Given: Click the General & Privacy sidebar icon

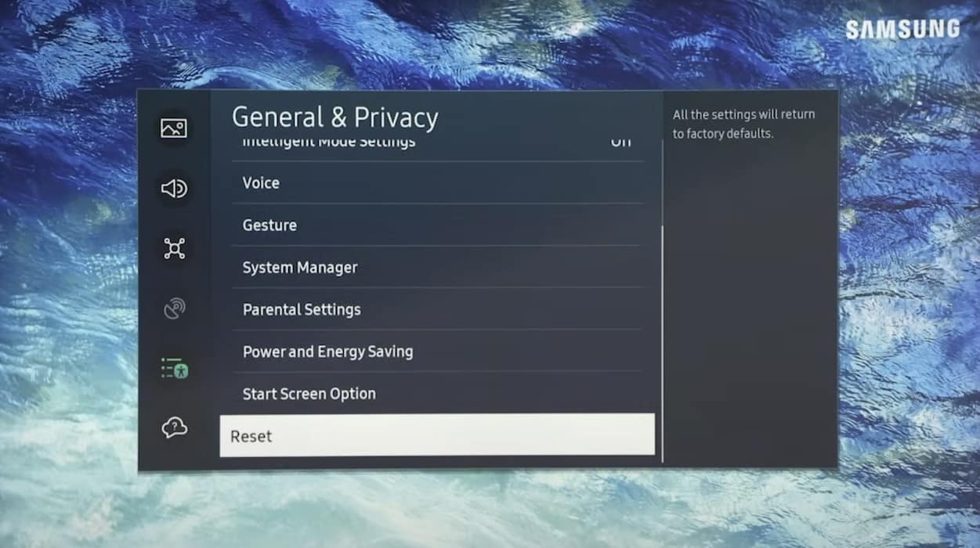Looking at the screenshot, I should tap(174, 368).
